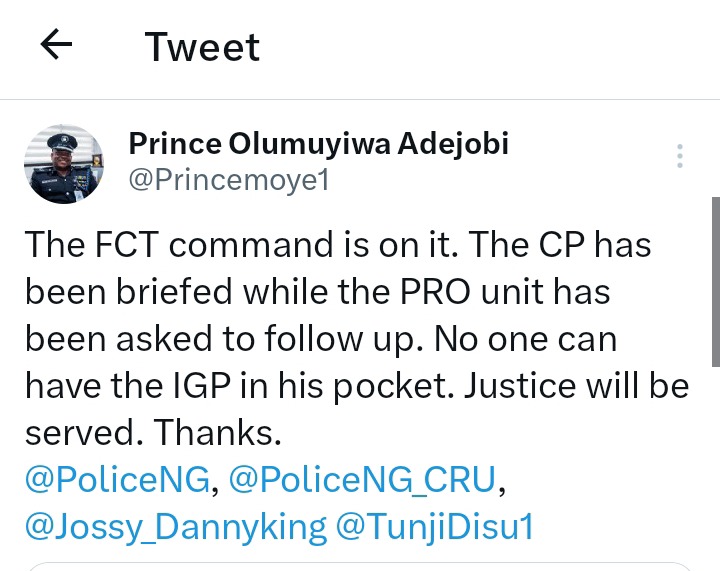
Task: Open Prince Olumuyiwa Adejobi's profile picture
Action: (63, 164)
